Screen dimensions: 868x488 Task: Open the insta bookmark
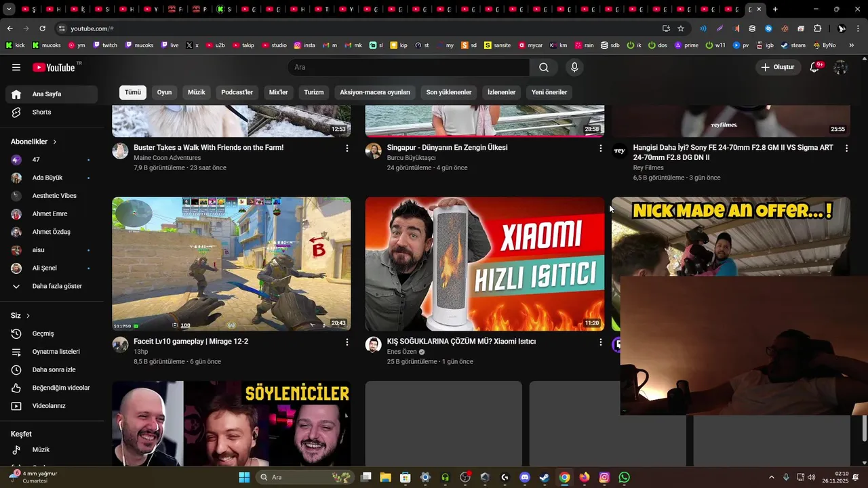pos(304,45)
